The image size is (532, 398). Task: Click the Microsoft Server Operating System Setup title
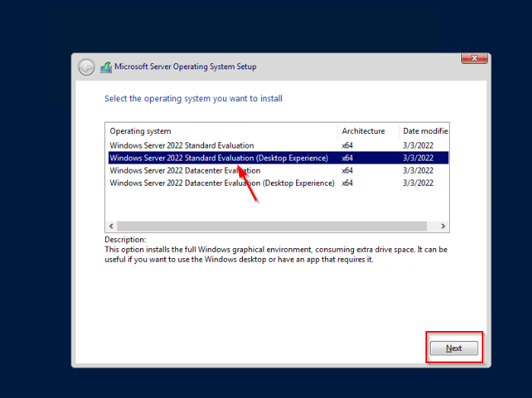[185, 67]
